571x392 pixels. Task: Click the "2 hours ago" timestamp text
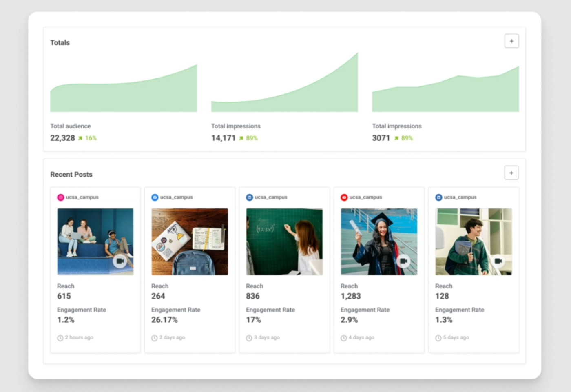tap(79, 338)
